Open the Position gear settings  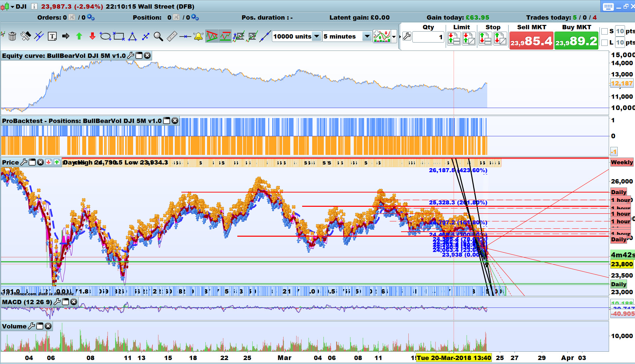click(195, 17)
